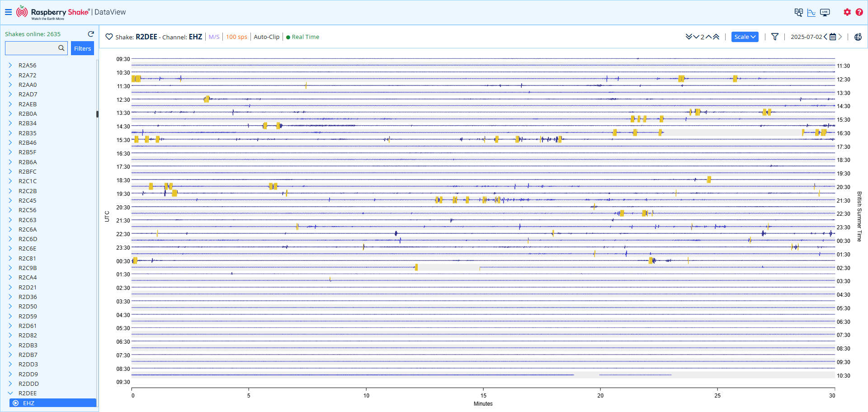Viewport: 868px width, 412px height.
Task: Select station R2AEB in list
Action: click(x=28, y=104)
